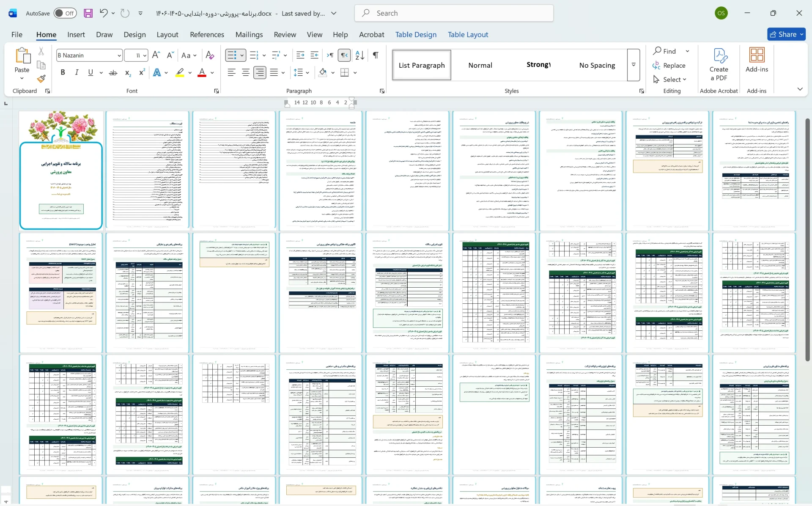
Task: Toggle Show/Hide paragraph marks
Action: pos(376,55)
